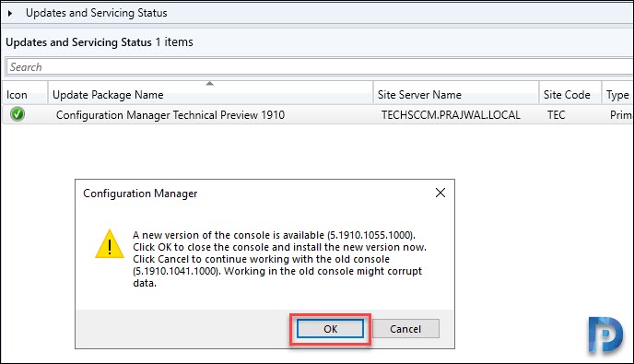Click the TECHSCCM.PRAJWAL.LOCAL cell

coord(451,115)
